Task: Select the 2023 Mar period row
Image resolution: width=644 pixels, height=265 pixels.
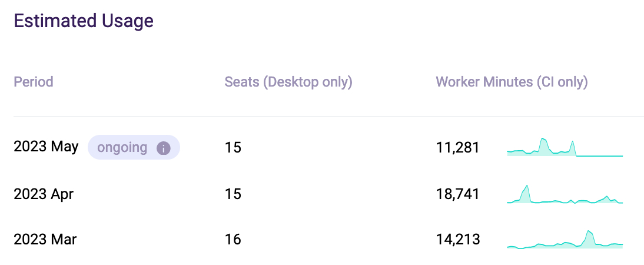Action: tap(45, 240)
